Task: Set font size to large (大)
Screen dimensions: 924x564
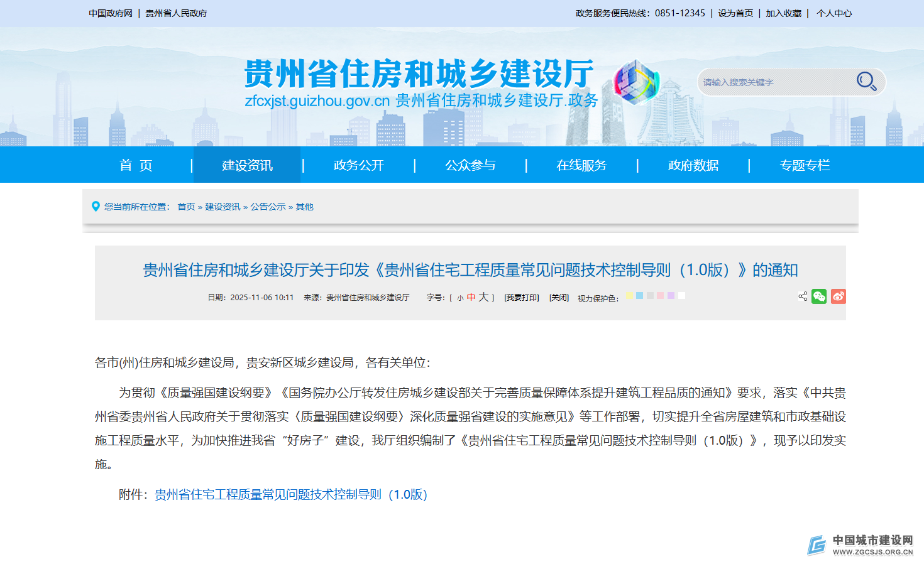Action: (x=483, y=297)
